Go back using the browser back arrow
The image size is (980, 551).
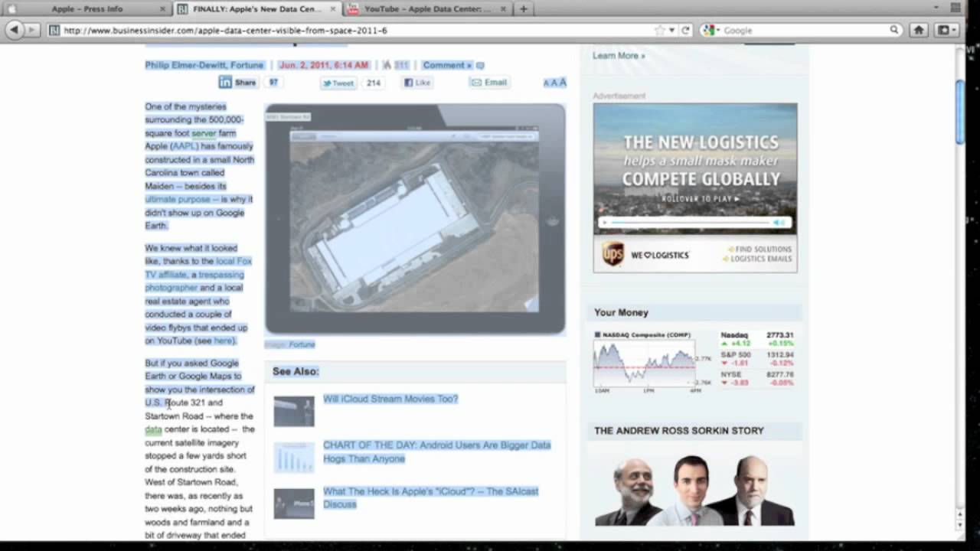(15, 30)
